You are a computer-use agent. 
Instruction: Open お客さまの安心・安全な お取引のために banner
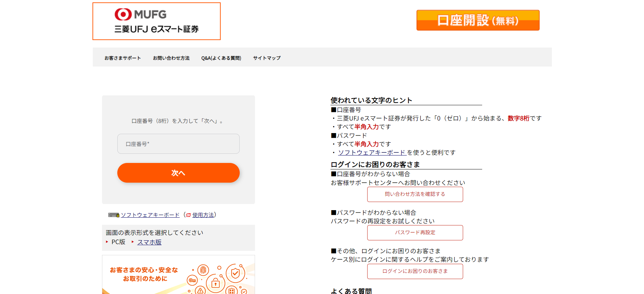(x=179, y=275)
